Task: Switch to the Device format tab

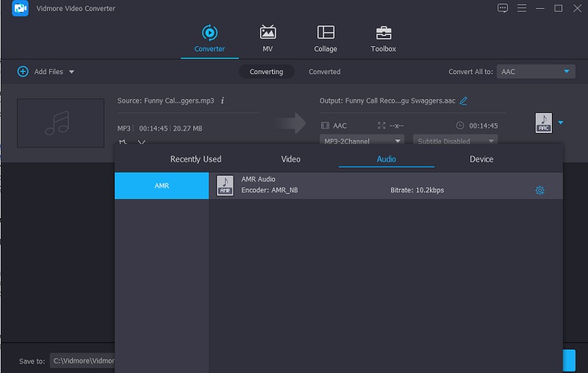Action: (x=481, y=159)
